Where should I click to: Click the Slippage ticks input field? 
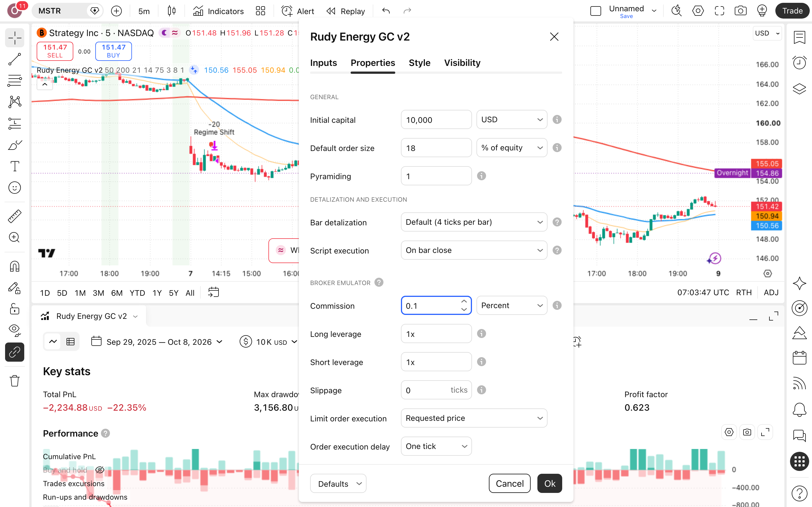[x=436, y=390]
